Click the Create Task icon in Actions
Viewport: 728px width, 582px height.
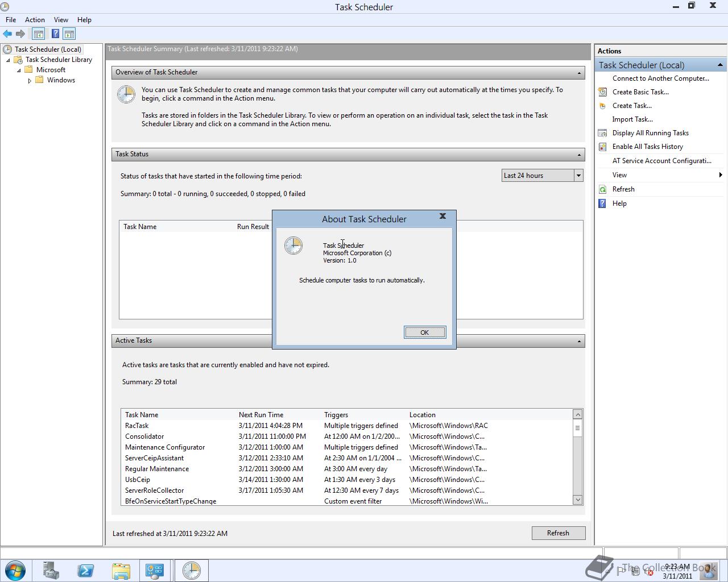[x=602, y=106]
